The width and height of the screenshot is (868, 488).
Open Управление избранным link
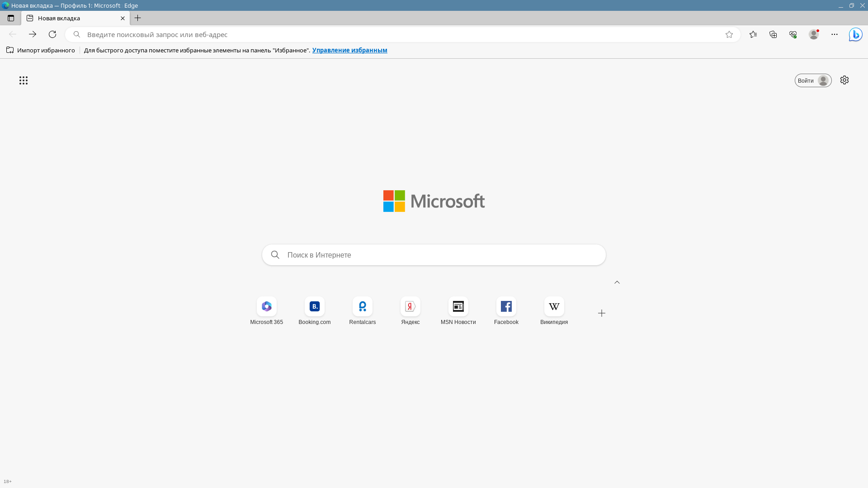click(350, 50)
